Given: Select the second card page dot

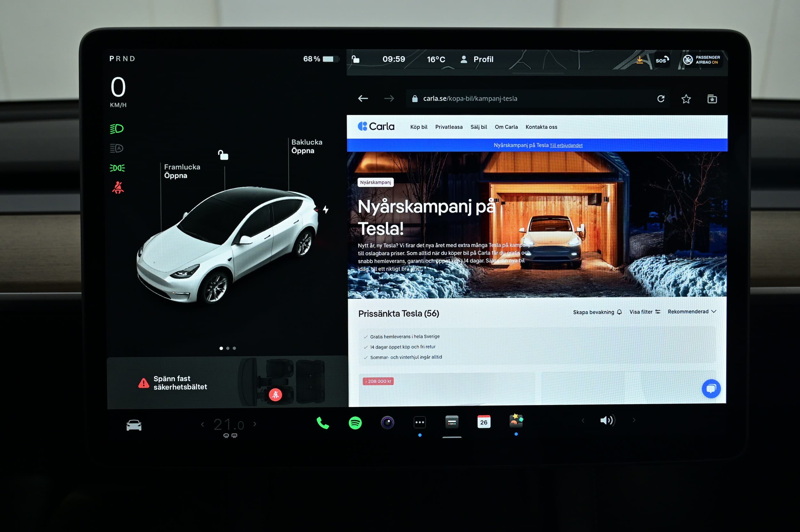Looking at the screenshot, I should pos(228,348).
